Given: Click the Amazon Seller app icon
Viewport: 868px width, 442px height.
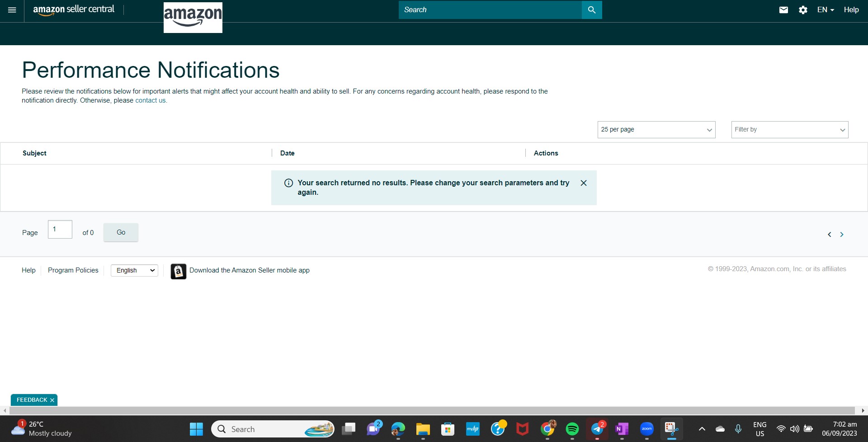Looking at the screenshot, I should [179, 271].
